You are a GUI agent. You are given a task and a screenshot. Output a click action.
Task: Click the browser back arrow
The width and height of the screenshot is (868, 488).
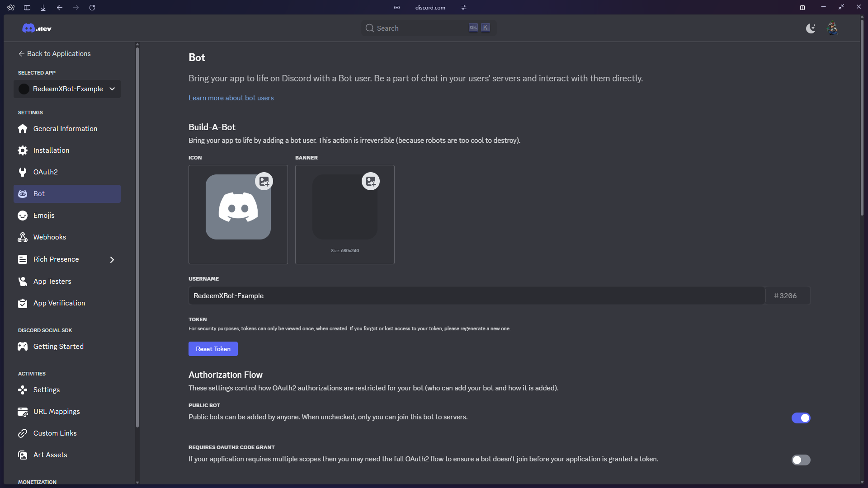[x=60, y=8]
